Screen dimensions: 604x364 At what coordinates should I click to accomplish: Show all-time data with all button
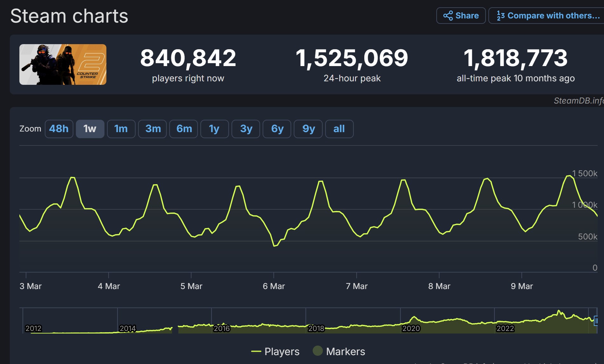(339, 129)
